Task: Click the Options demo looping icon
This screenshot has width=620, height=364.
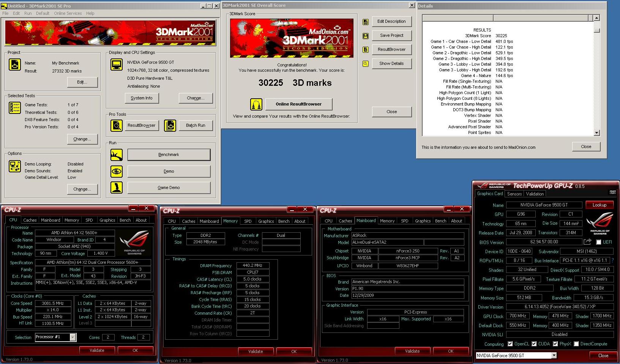Action: click(15, 166)
